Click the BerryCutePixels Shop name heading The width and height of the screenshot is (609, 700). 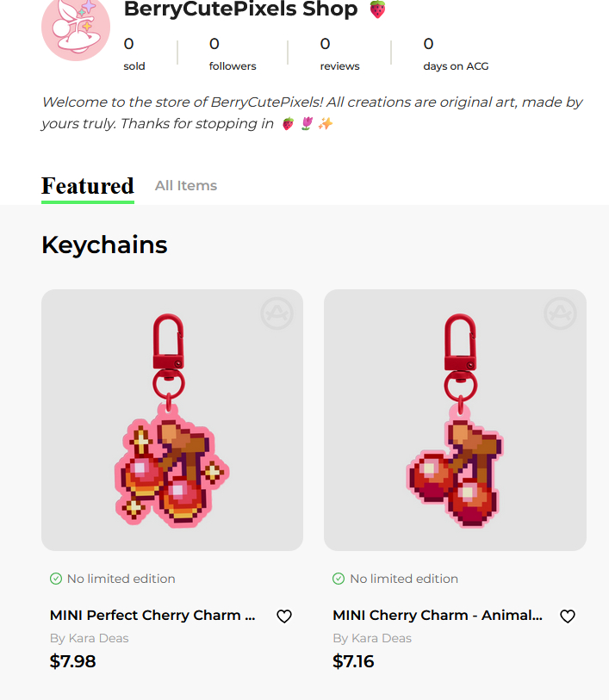point(241,10)
